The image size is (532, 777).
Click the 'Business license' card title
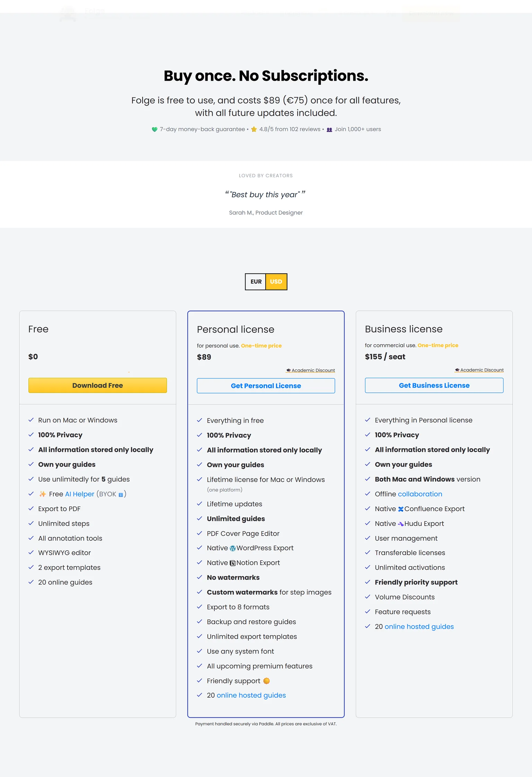click(404, 329)
